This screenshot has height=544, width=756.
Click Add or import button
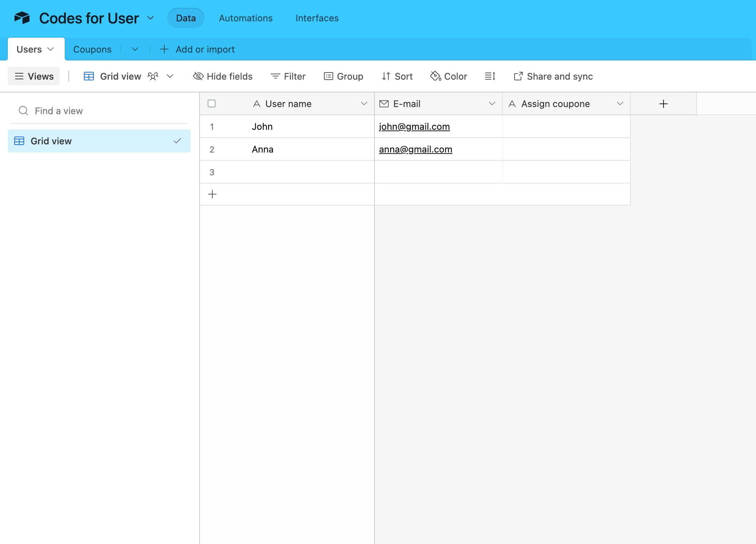tap(198, 49)
